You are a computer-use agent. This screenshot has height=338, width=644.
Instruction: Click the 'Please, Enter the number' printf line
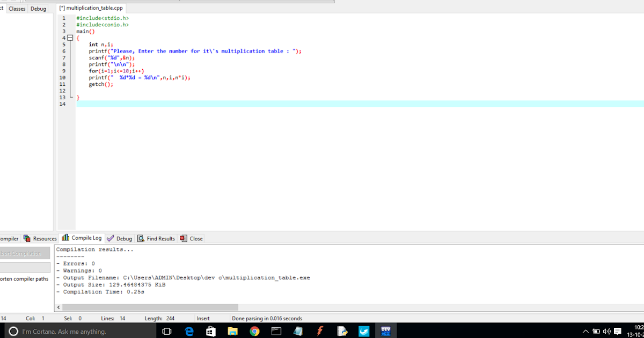[195, 51]
